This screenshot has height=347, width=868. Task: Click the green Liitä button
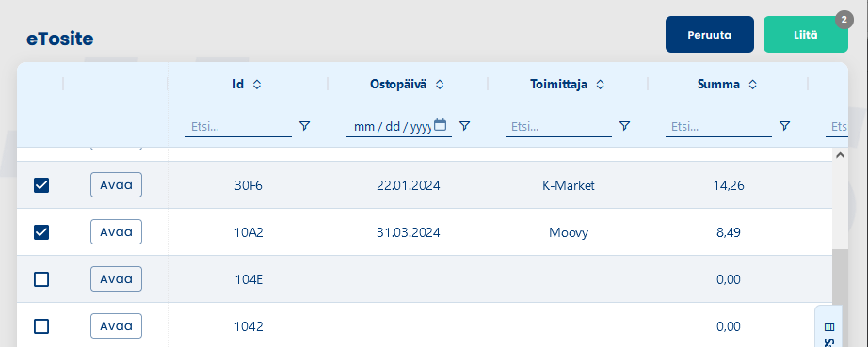[x=806, y=35]
